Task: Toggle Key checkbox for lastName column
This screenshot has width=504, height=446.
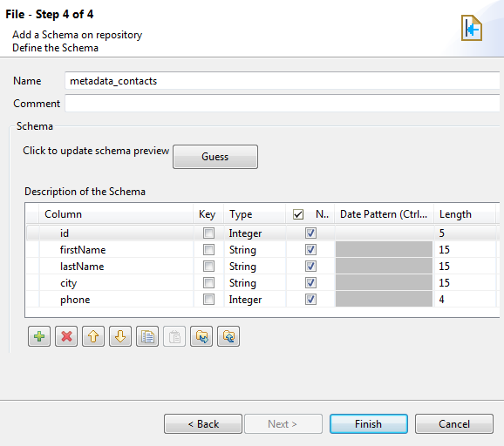Action: [x=208, y=267]
